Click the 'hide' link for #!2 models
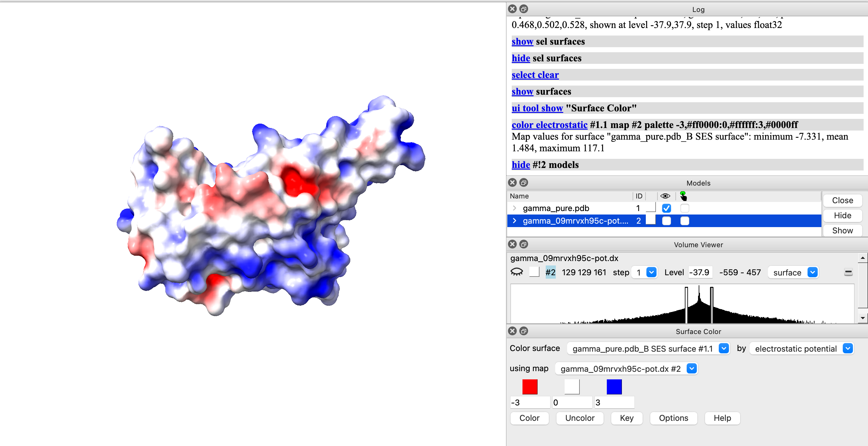This screenshot has width=868, height=446. click(x=521, y=165)
